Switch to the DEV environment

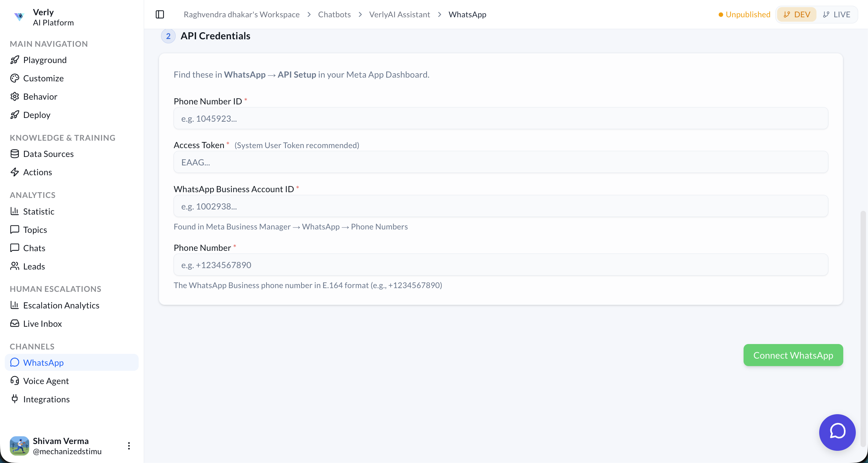pos(796,14)
